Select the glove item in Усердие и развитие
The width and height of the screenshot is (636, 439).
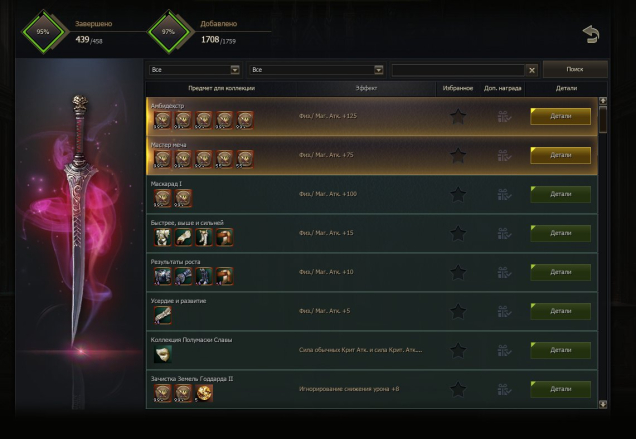163,315
